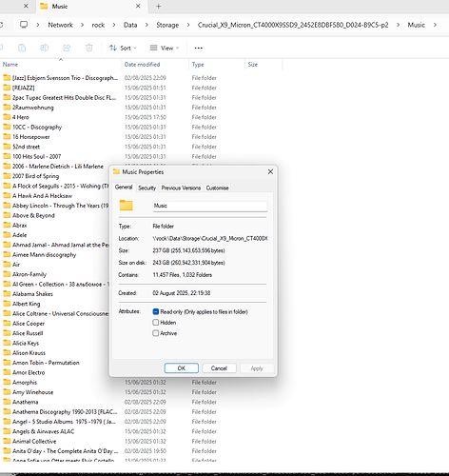The image size is (449, 476).
Task: Click the Delete trash icon in toolbar
Action: point(89,48)
